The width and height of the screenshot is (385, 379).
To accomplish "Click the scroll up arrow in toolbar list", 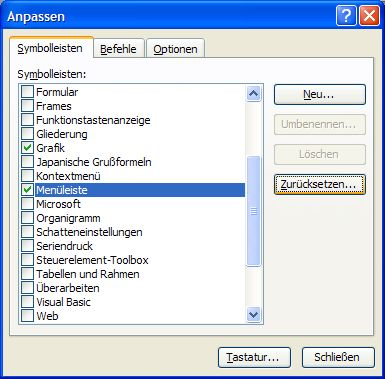I will (254, 93).
